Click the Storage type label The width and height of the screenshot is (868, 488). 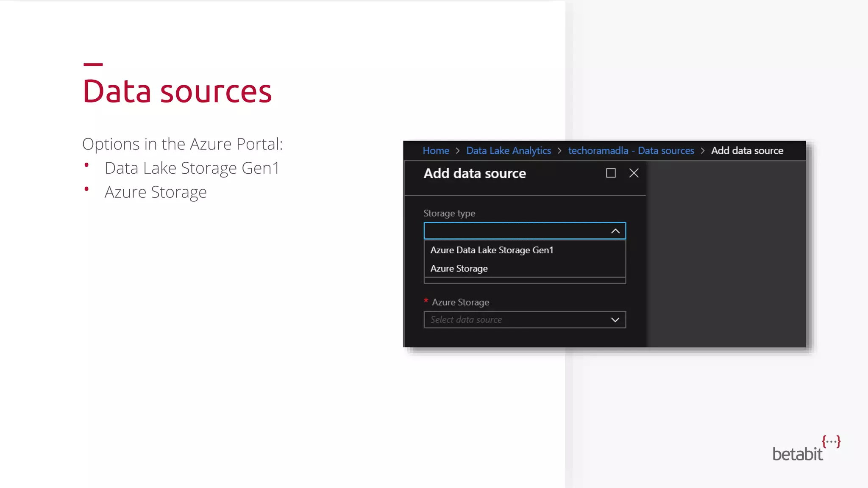coord(449,213)
